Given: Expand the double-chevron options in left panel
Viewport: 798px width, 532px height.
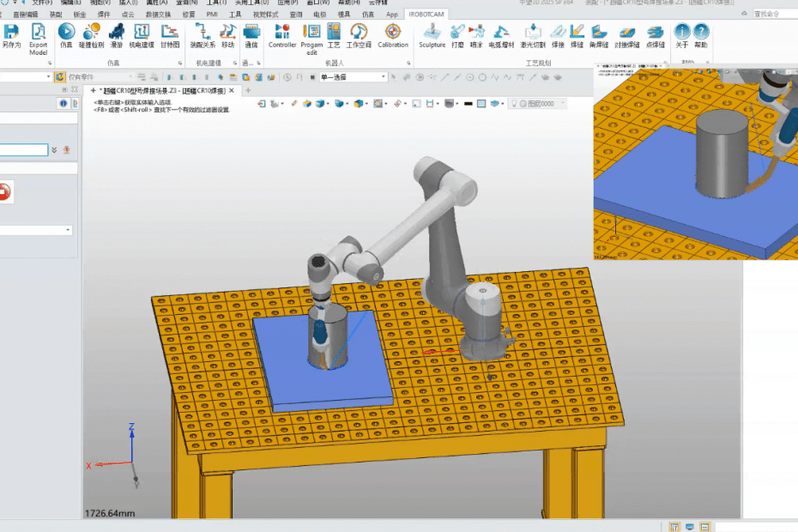Looking at the screenshot, I should point(55,150).
